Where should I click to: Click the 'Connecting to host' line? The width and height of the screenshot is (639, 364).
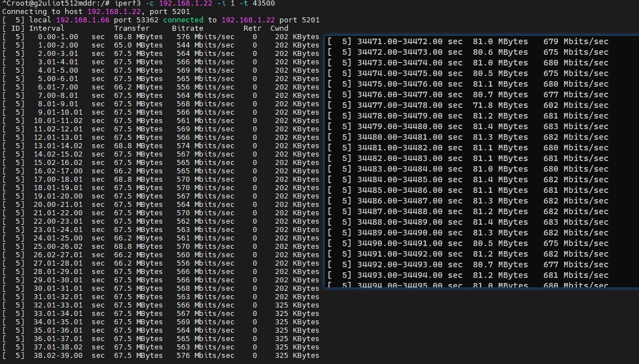96,11
